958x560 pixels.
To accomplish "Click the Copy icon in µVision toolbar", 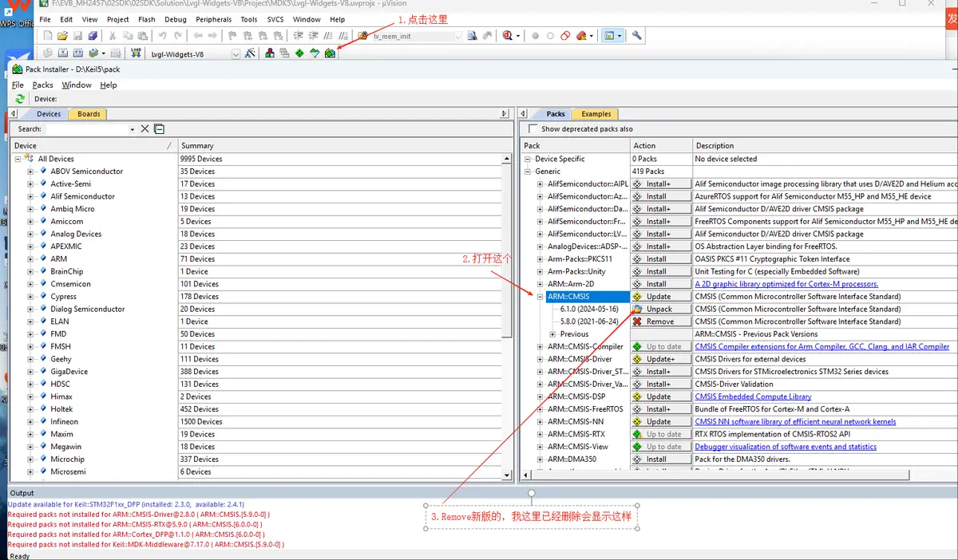I will [x=128, y=36].
